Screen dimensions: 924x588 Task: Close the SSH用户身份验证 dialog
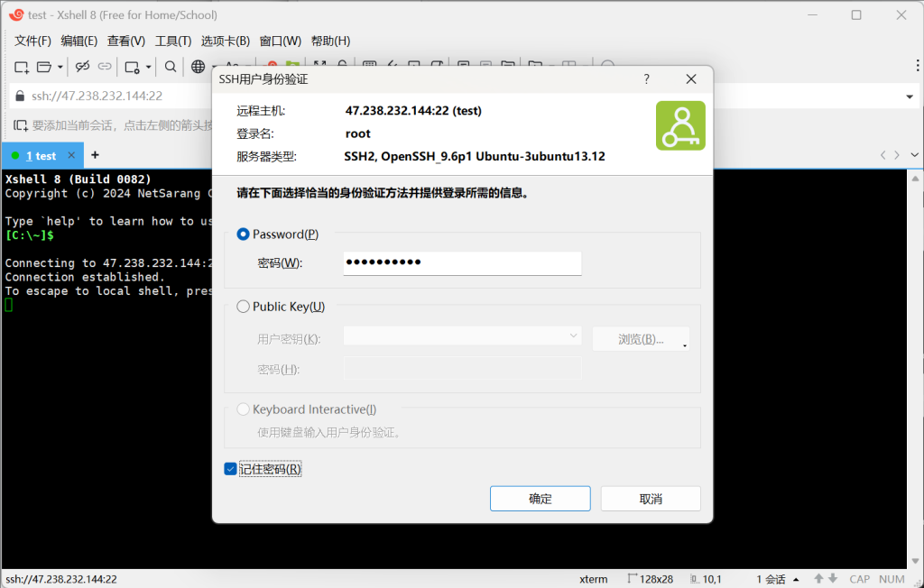(691, 79)
